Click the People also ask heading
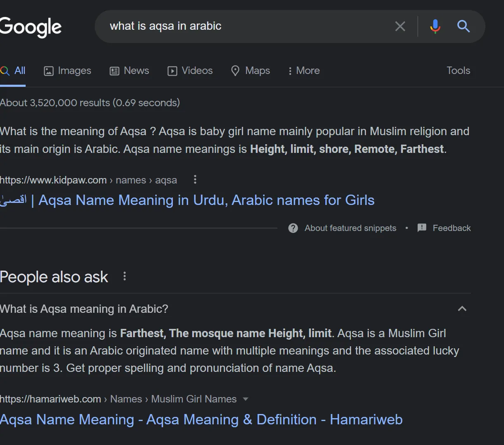This screenshot has height=445, width=504. [54, 277]
